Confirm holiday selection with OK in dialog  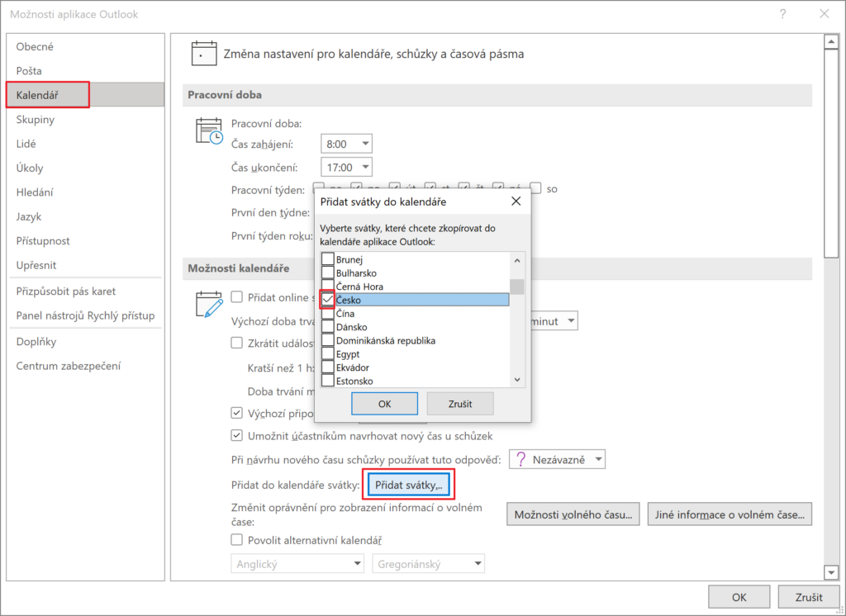coord(385,404)
